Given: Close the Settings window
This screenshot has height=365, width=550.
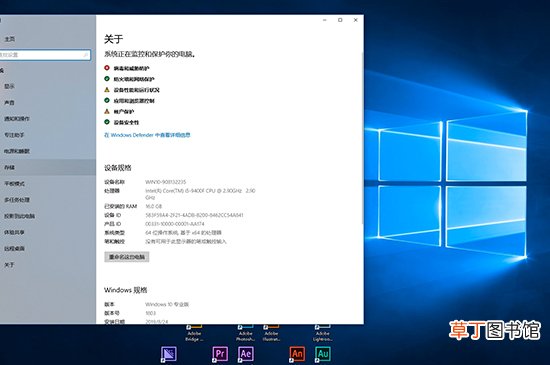Looking at the screenshot, I should click(355, 20).
